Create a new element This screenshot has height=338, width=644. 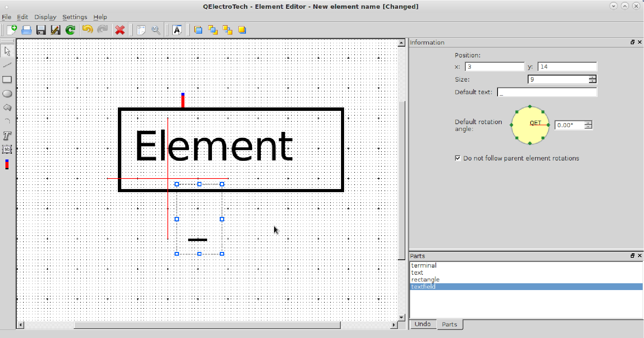[12, 30]
